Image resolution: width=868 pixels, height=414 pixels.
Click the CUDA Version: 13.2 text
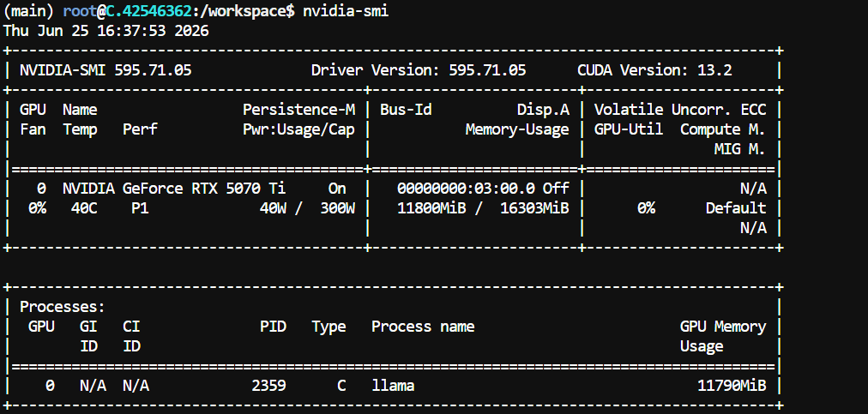tap(654, 70)
